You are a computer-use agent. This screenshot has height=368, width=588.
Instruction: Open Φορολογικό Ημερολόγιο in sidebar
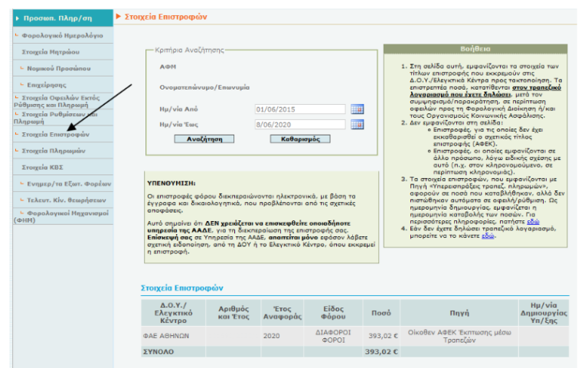coord(61,35)
